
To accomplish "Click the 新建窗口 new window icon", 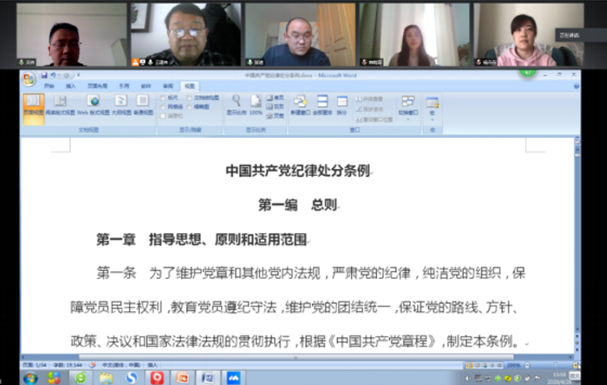I will click(x=300, y=105).
